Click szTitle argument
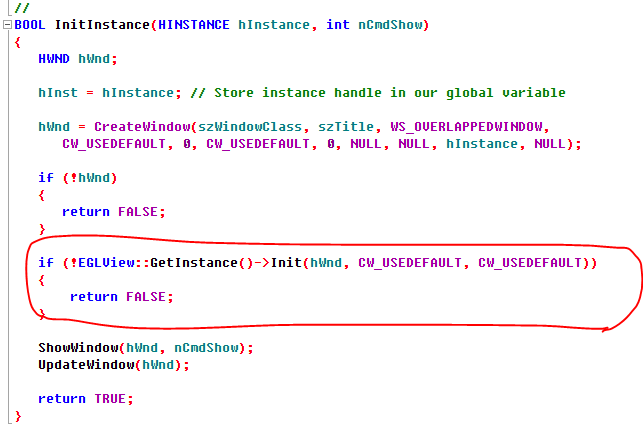Screen dimensions: 643x441 pos(346,127)
